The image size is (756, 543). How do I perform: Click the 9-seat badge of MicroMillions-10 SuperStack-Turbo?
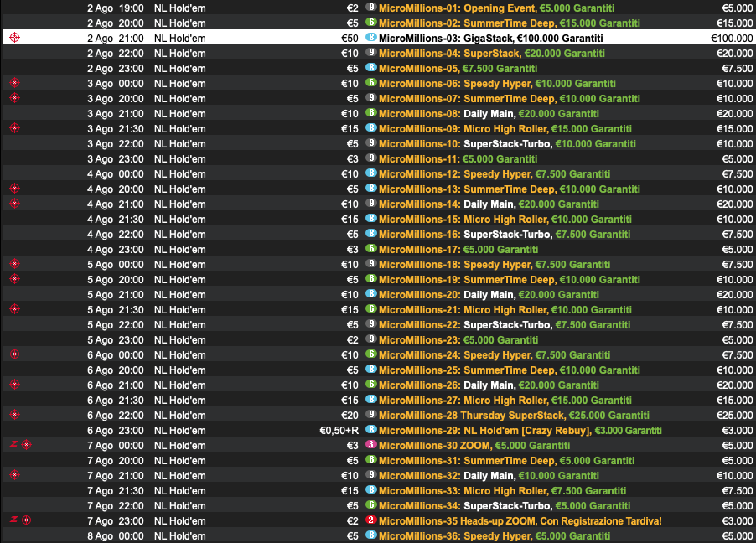(x=370, y=142)
